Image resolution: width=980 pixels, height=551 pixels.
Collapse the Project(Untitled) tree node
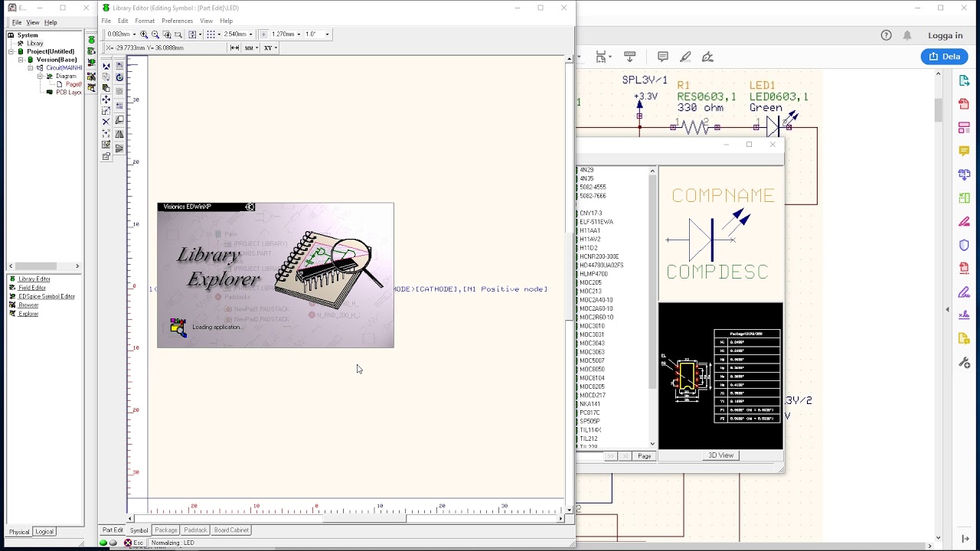(11, 51)
